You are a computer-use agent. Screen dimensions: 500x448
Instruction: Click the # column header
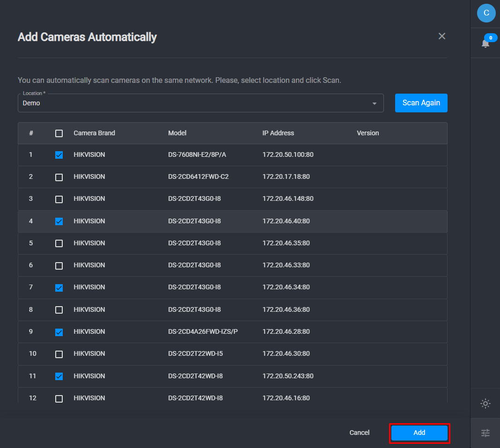31,133
